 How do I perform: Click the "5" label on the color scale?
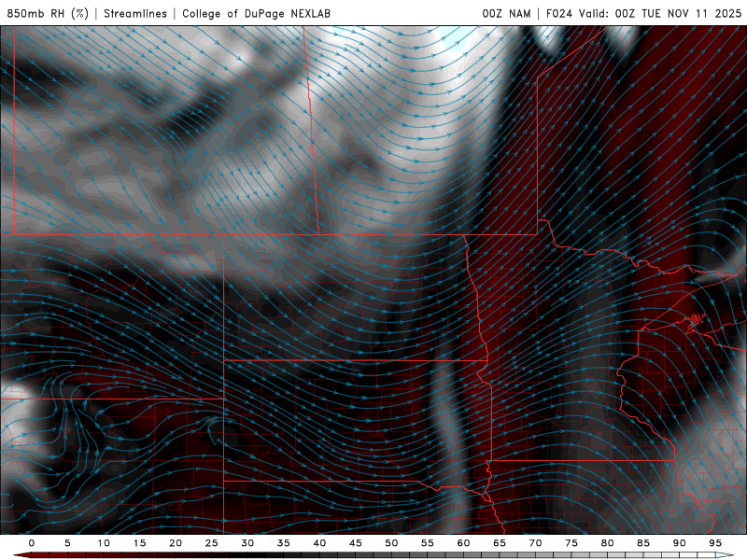point(67,543)
